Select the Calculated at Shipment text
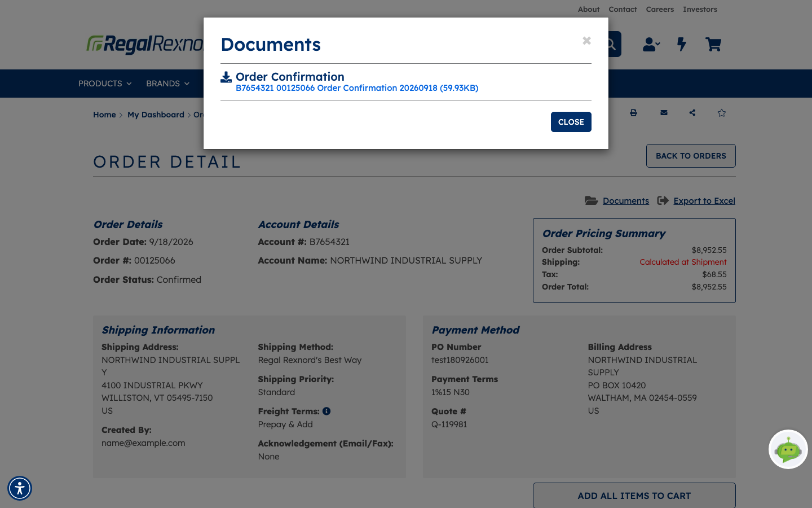 pyautogui.click(x=683, y=262)
